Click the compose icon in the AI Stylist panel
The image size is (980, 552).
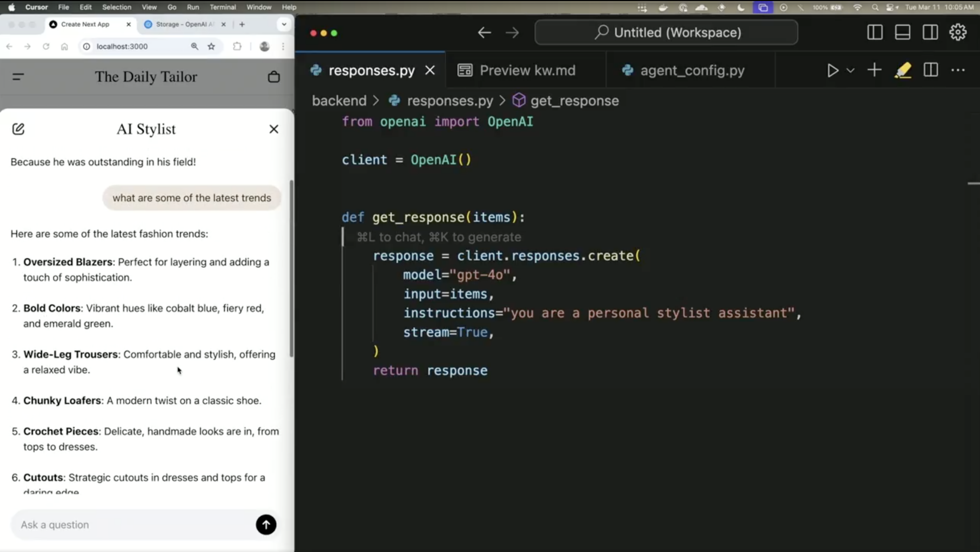[18, 129]
